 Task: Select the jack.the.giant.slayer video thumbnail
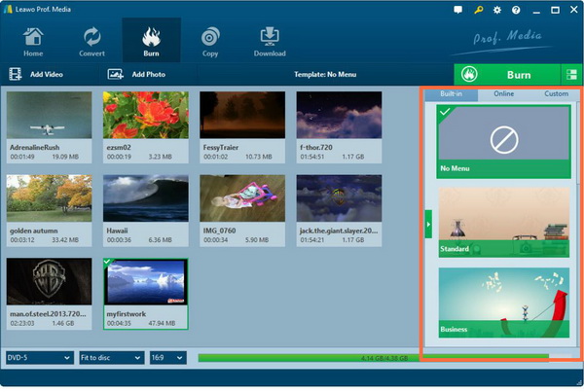click(x=339, y=198)
